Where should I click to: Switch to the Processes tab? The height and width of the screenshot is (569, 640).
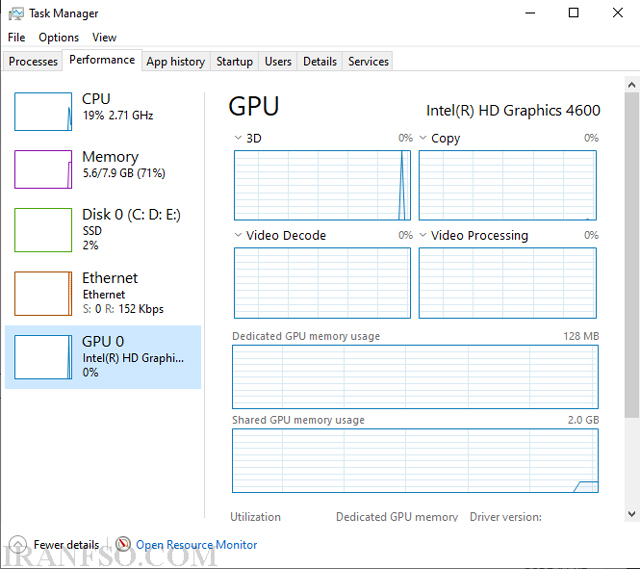pyautogui.click(x=33, y=61)
